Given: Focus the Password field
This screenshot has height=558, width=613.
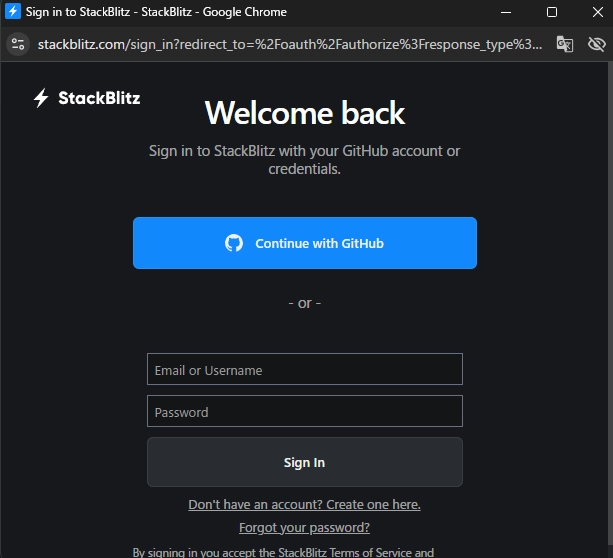Looking at the screenshot, I should [x=305, y=411].
